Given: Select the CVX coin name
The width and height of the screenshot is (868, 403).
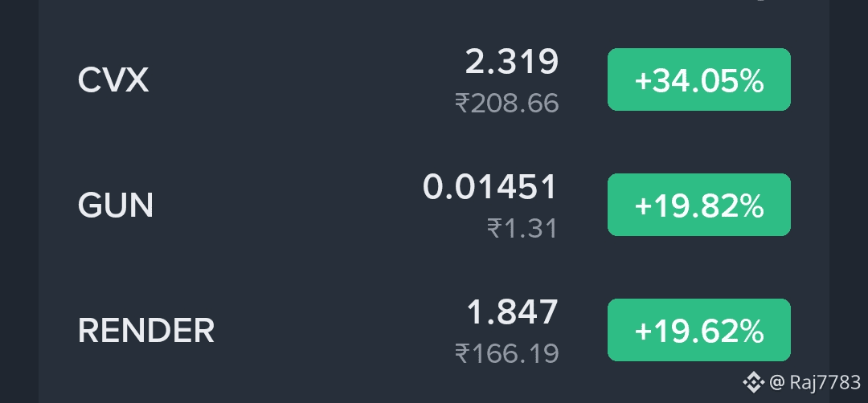Looking at the screenshot, I should (x=113, y=80).
